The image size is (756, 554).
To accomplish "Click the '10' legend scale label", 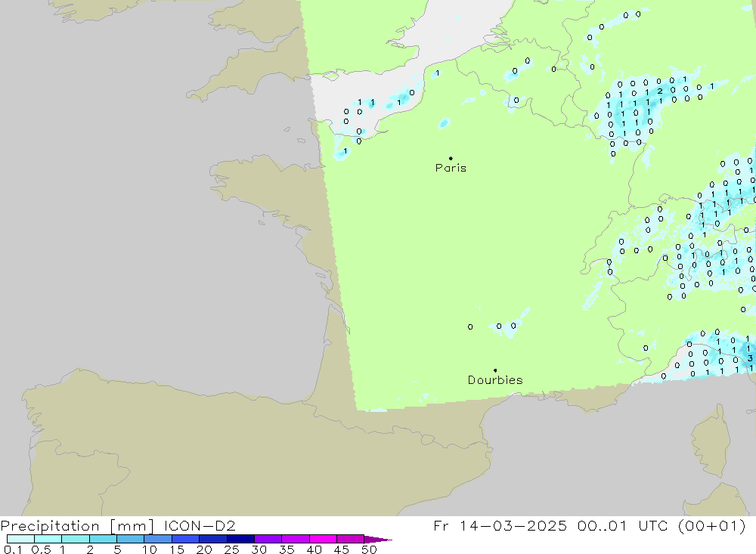I will click(150, 549).
